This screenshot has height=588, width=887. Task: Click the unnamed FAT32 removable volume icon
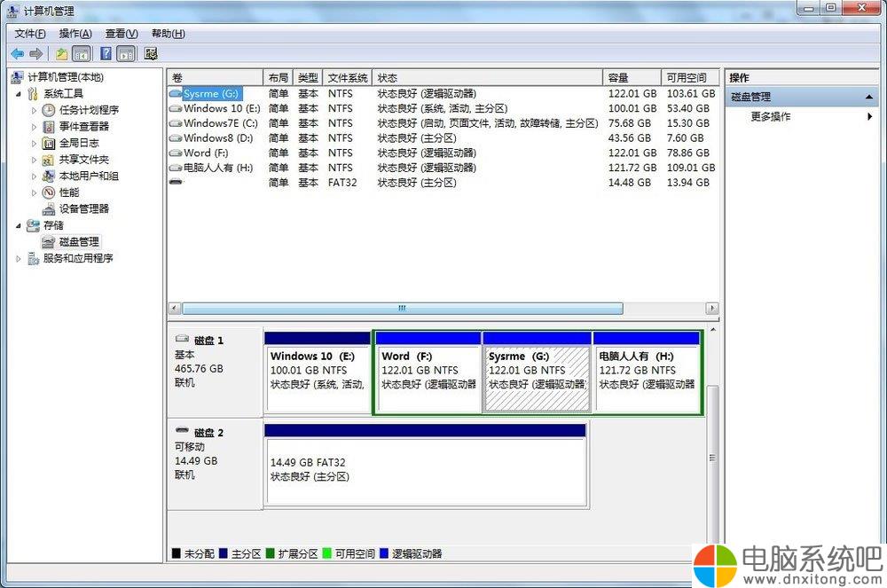(176, 182)
